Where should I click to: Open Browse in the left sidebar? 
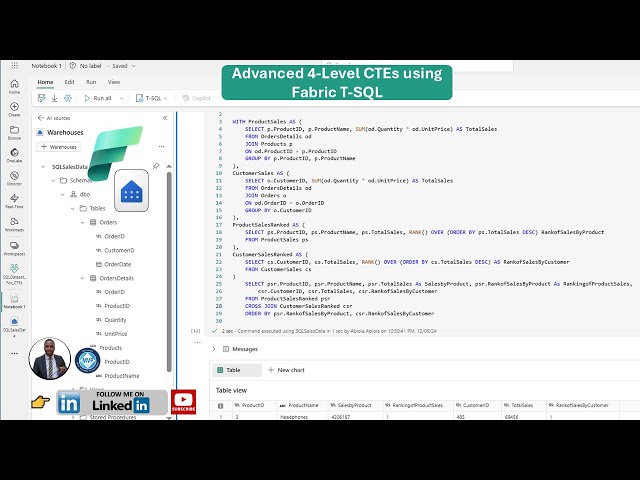point(14,133)
